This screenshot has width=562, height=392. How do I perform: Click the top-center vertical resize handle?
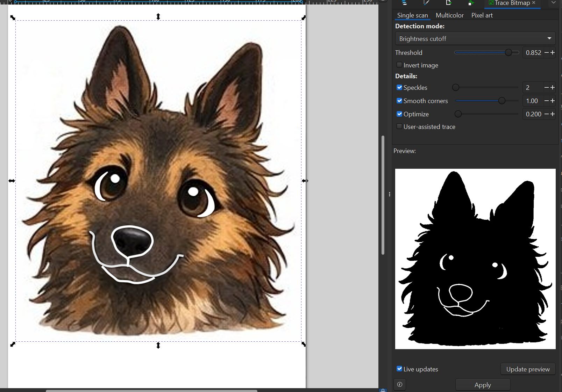click(158, 16)
